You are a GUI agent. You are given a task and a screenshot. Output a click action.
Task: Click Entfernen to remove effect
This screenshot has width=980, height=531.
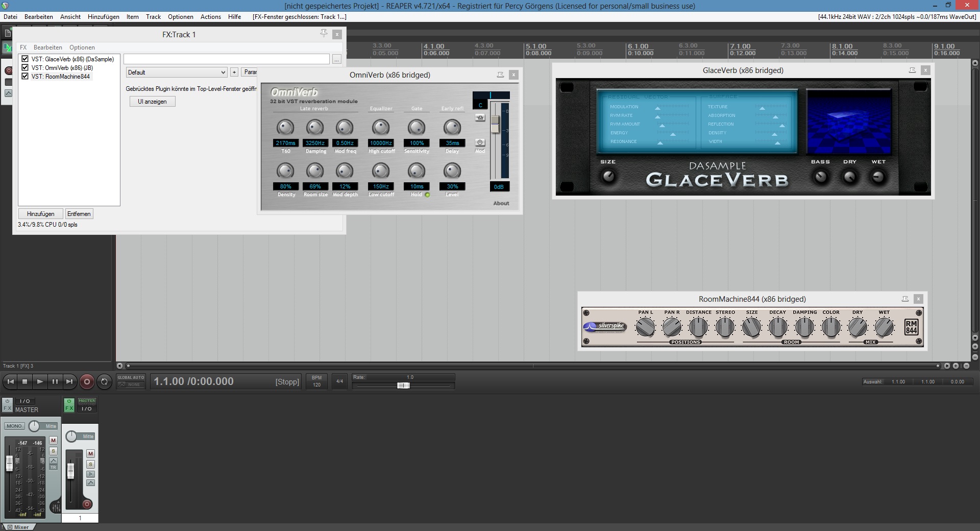(x=79, y=214)
